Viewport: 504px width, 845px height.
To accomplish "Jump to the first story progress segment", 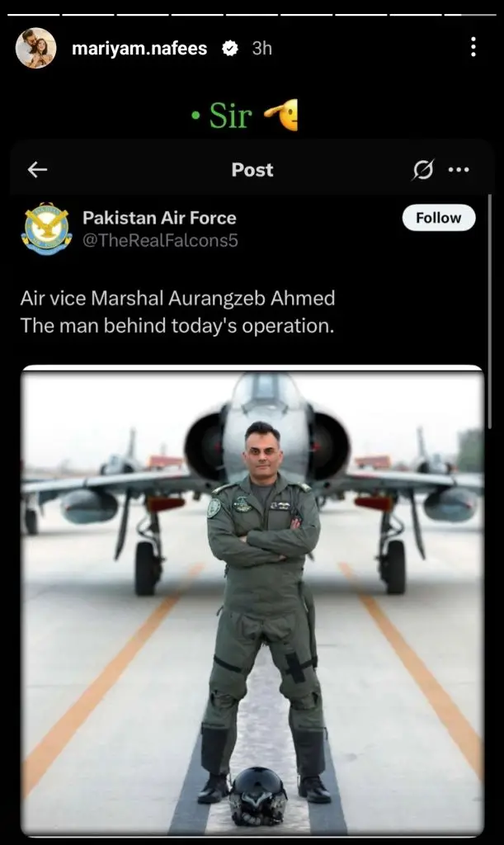I will [33, 15].
